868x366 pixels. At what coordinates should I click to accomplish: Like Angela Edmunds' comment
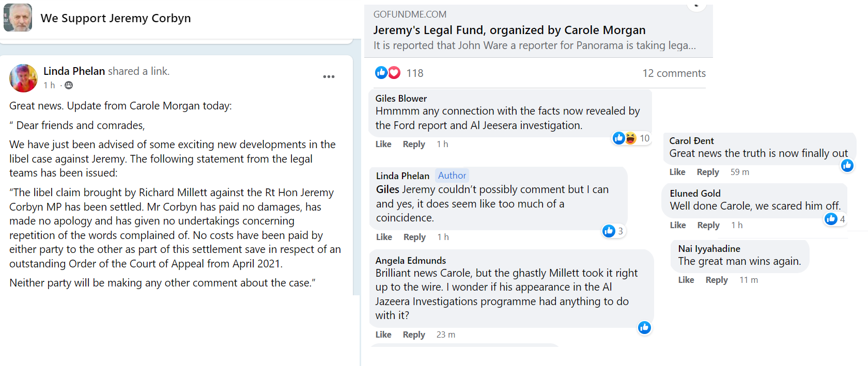383,335
